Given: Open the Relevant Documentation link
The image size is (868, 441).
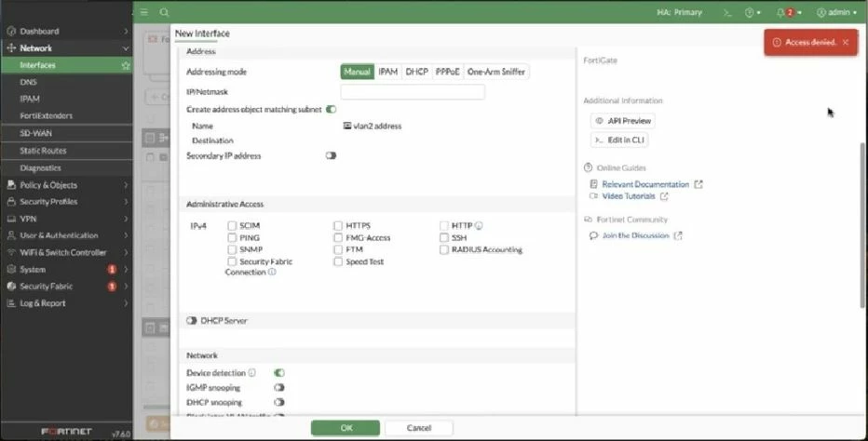Looking at the screenshot, I should pyautogui.click(x=645, y=184).
